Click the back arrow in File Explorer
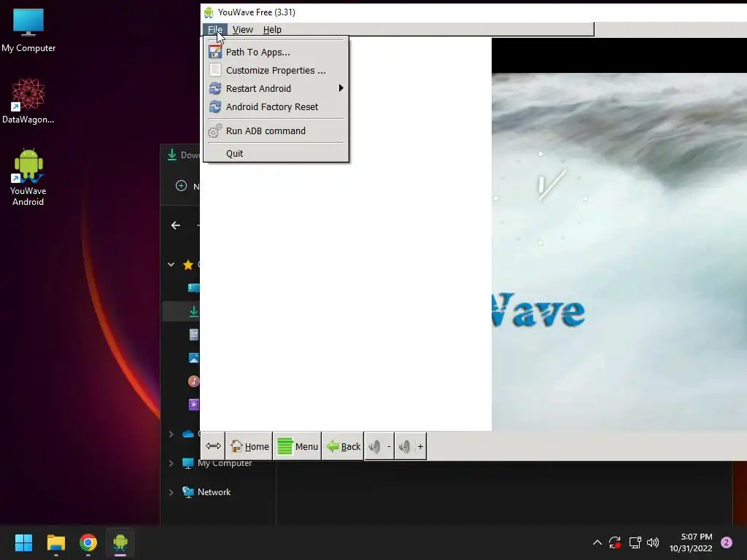The height and width of the screenshot is (560, 747). tap(176, 225)
